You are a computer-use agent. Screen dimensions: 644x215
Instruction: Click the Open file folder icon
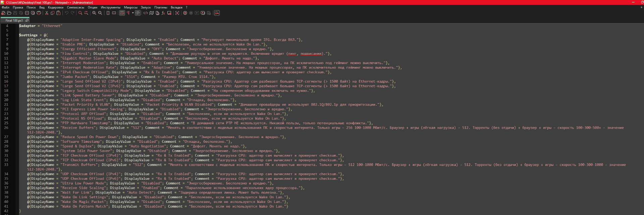[x=9, y=13]
